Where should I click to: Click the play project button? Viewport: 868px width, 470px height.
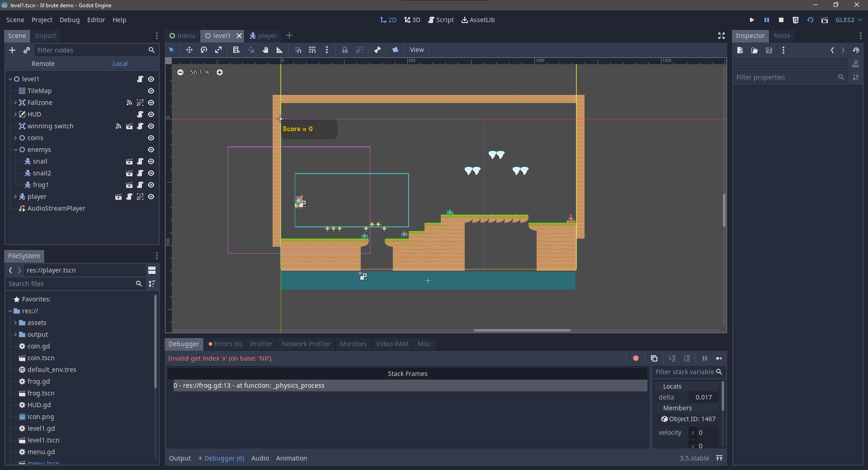tap(752, 20)
